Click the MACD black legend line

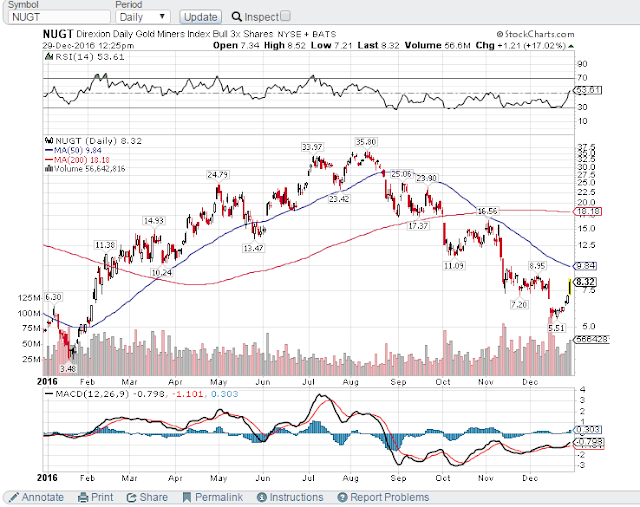[49, 394]
